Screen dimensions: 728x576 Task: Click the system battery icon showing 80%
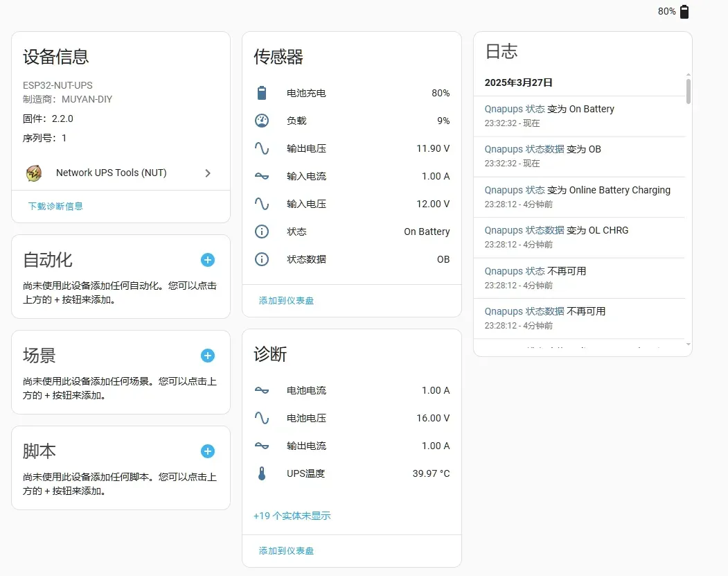[684, 12]
